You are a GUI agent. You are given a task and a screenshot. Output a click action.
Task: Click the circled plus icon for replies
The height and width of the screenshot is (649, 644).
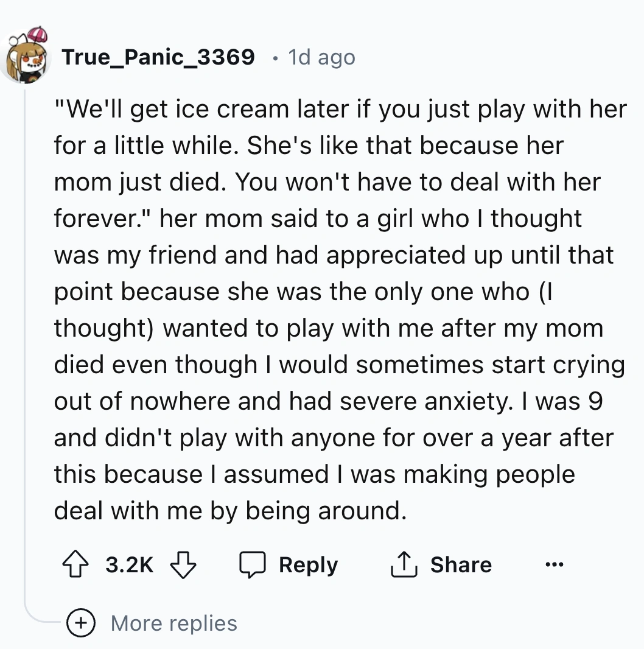(x=80, y=623)
